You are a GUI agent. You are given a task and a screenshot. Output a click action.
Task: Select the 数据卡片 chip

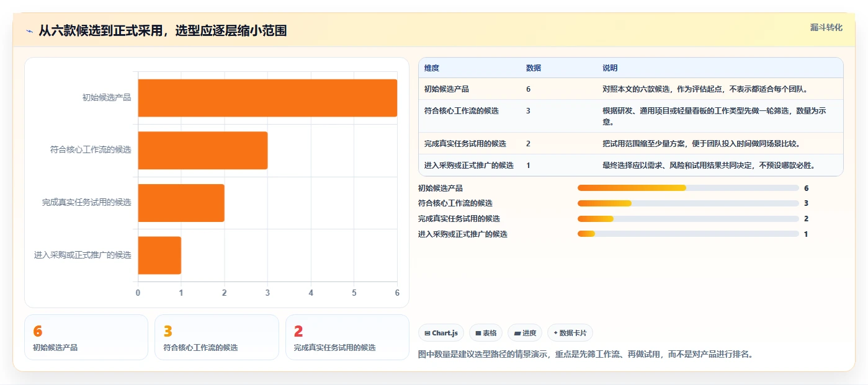570,333
